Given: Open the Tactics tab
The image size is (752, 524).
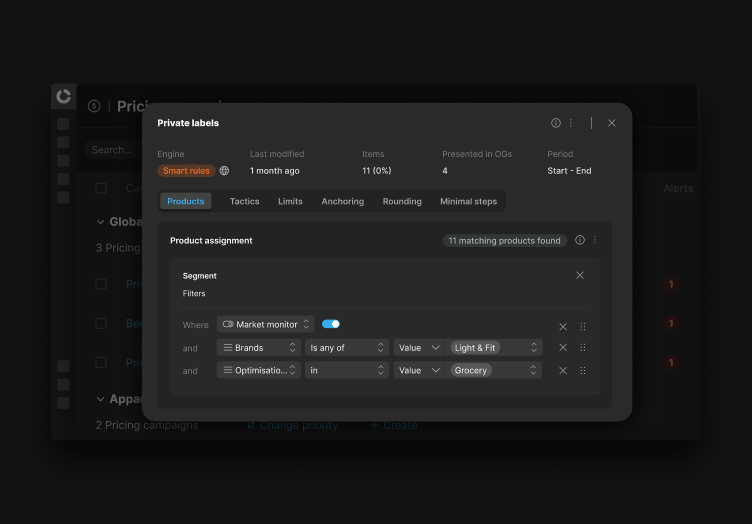Looking at the screenshot, I should [x=244, y=201].
